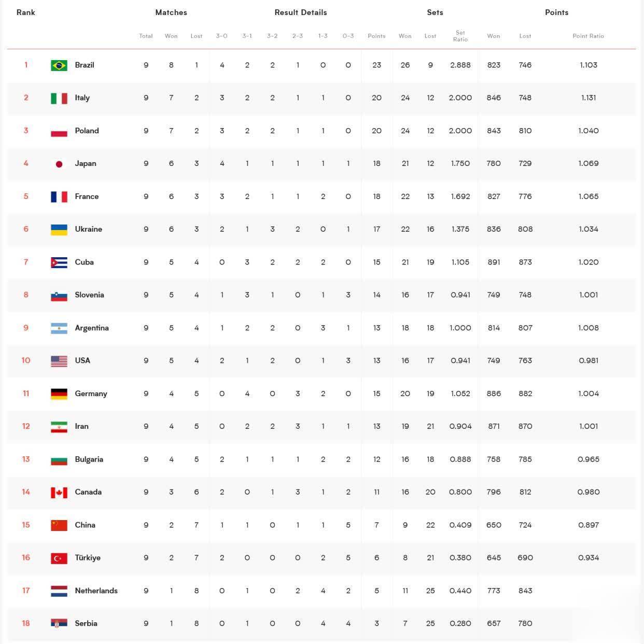The image size is (644, 644).
Task: Click the Ukraine flag icon
Action: [59, 230]
